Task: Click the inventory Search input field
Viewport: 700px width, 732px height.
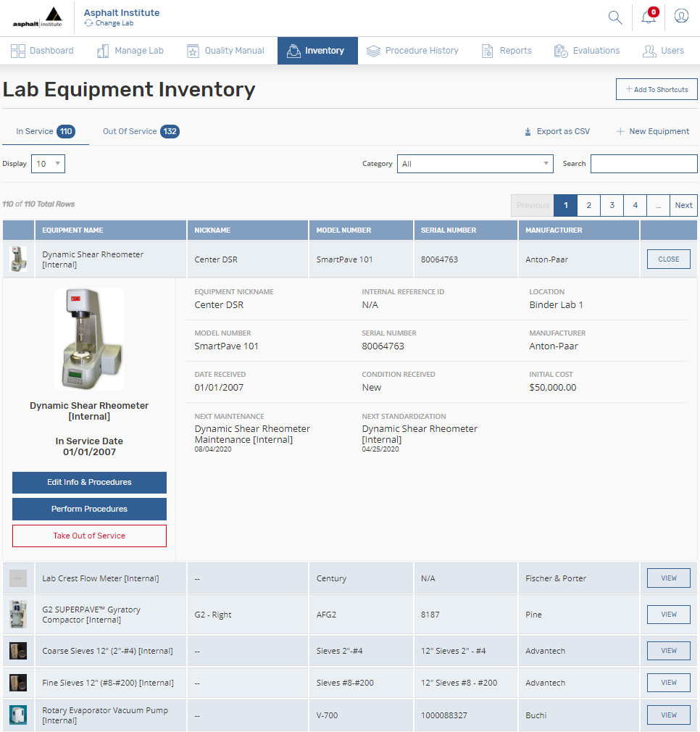Action: click(x=643, y=164)
